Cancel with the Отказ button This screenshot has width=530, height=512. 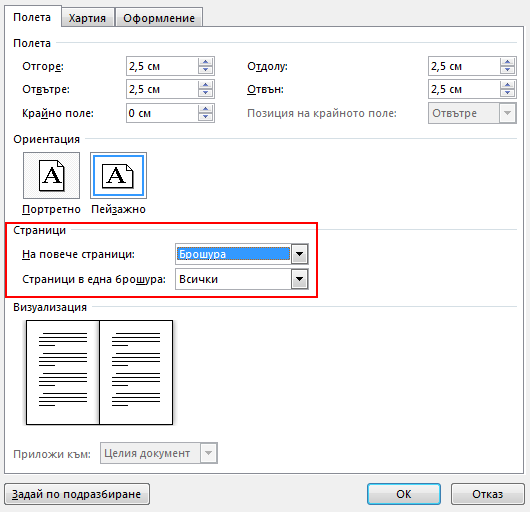[487, 494]
